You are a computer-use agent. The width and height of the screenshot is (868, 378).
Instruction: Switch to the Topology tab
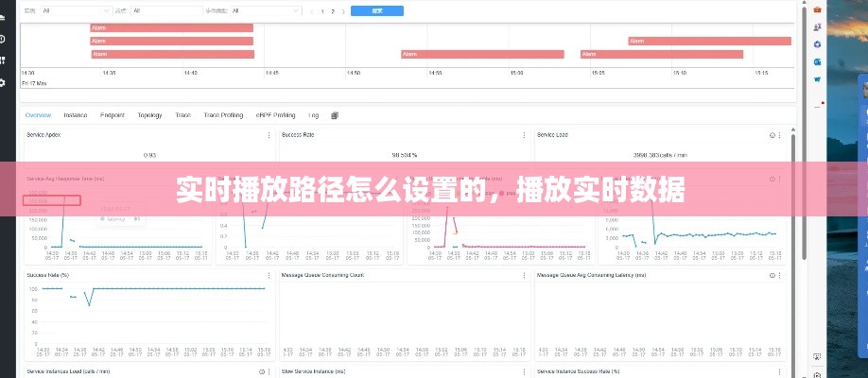click(149, 115)
